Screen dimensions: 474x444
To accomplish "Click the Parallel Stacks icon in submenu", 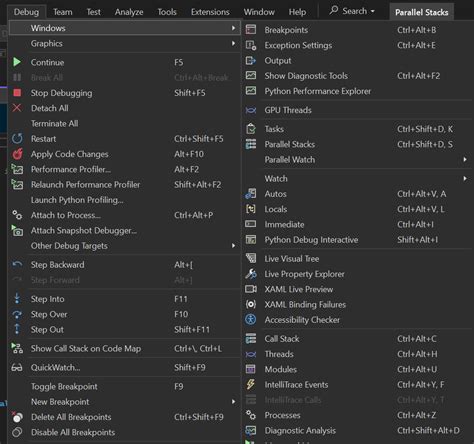I will tap(251, 144).
